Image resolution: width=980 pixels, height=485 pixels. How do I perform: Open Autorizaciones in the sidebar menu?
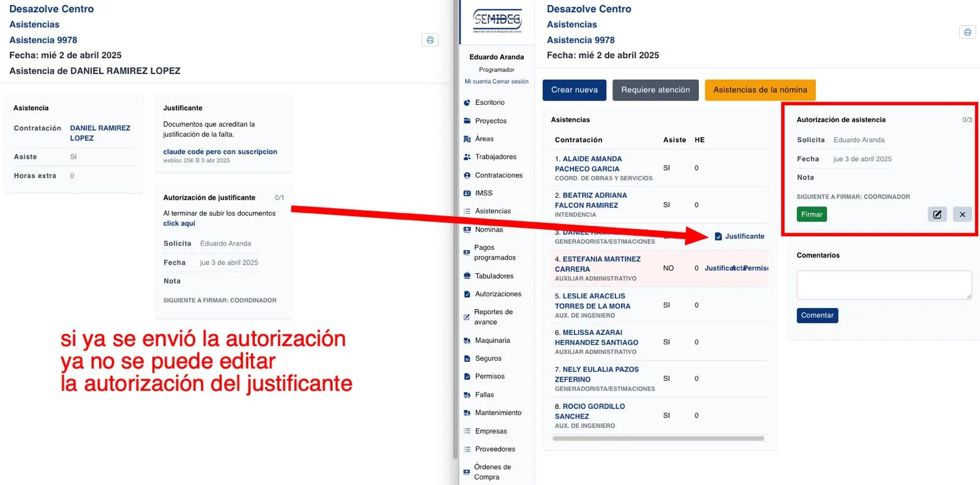coord(498,294)
